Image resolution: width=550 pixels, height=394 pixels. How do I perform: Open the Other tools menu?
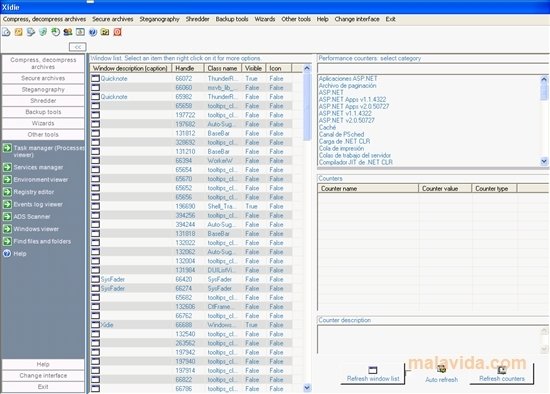pos(296,19)
